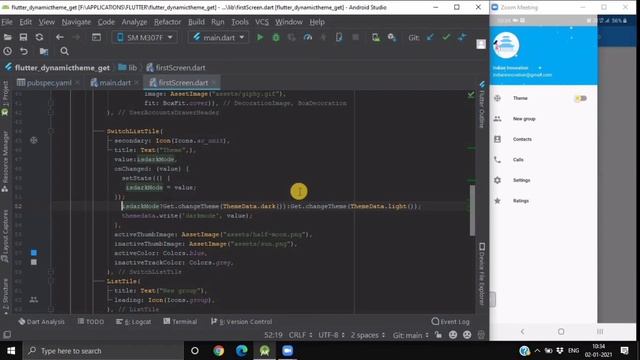The width and height of the screenshot is (640, 360).
Task: Switch to the pubspec.yaml tab
Action: (48, 83)
